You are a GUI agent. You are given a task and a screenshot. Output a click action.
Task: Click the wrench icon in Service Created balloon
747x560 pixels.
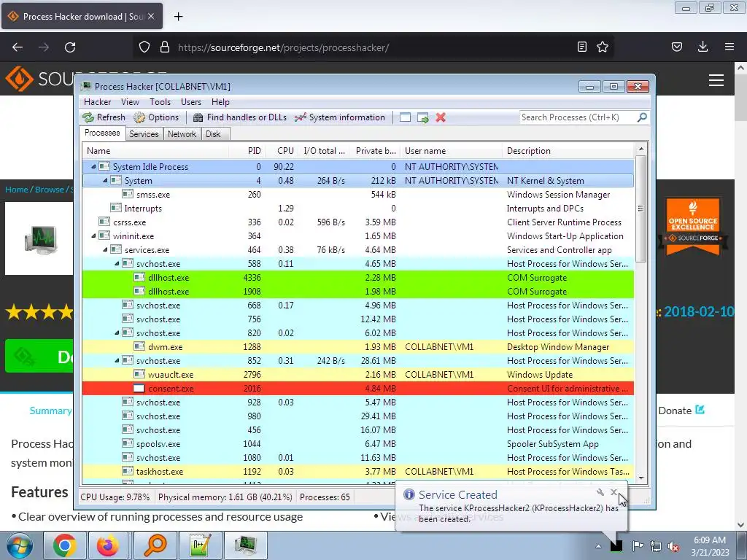(600, 492)
